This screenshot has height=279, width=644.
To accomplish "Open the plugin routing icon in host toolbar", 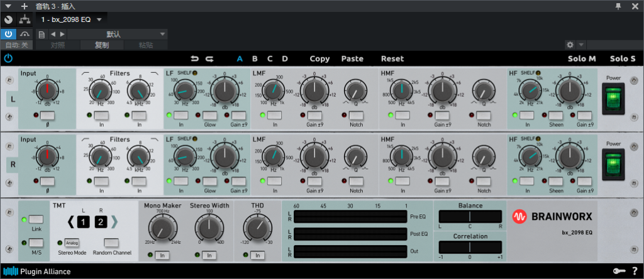I will 25,19.
